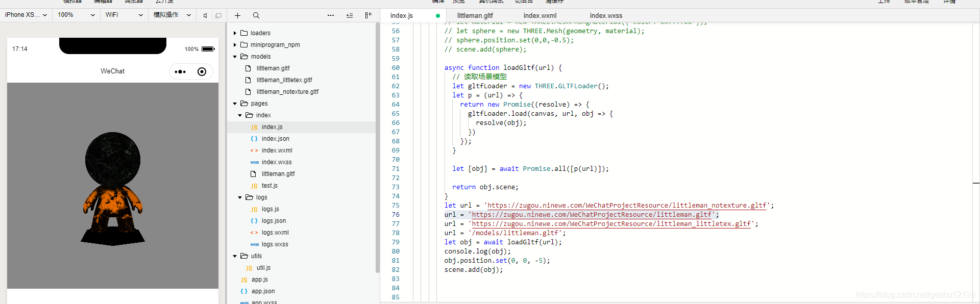The width and height of the screenshot is (980, 304).
Task: Switch to the index.wxml tab
Action: [540, 15]
